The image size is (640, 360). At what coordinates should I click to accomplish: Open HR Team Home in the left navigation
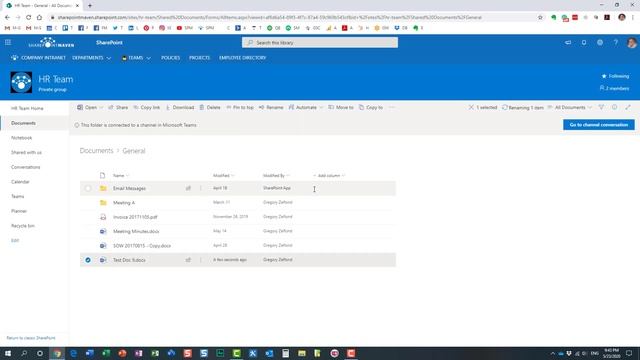[27, 108]
